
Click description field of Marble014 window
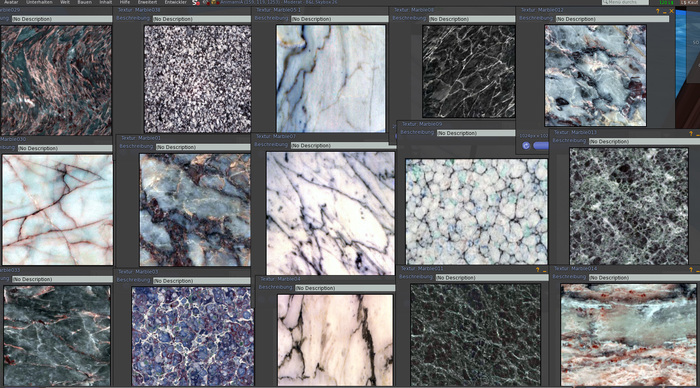coord(644,278)
